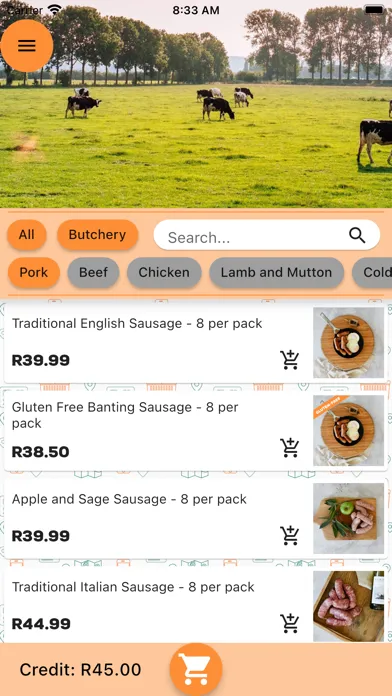Image resolution: width=392 pixels, height=696 pixels.
Task: Open Gluten Free Banting Sausage title
Action: coord(125,415)
